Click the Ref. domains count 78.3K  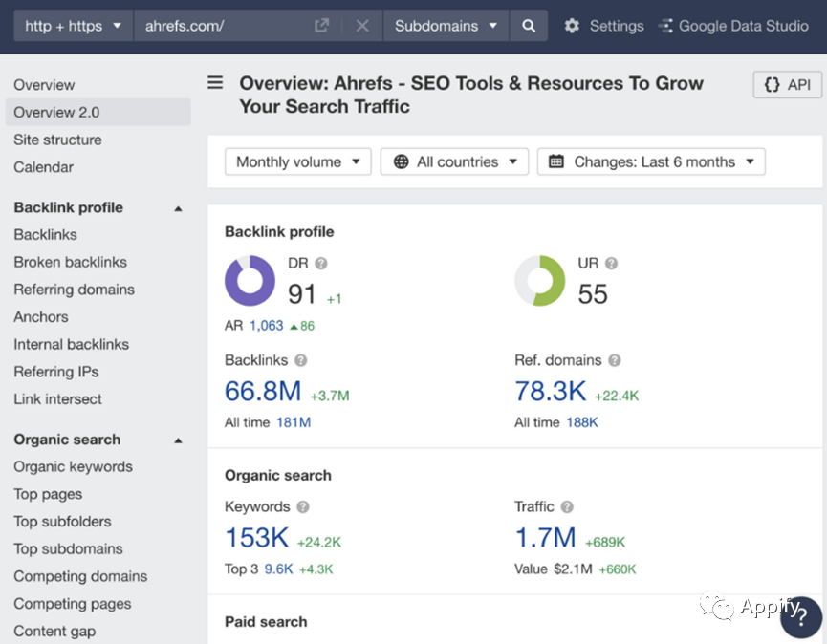550,392
